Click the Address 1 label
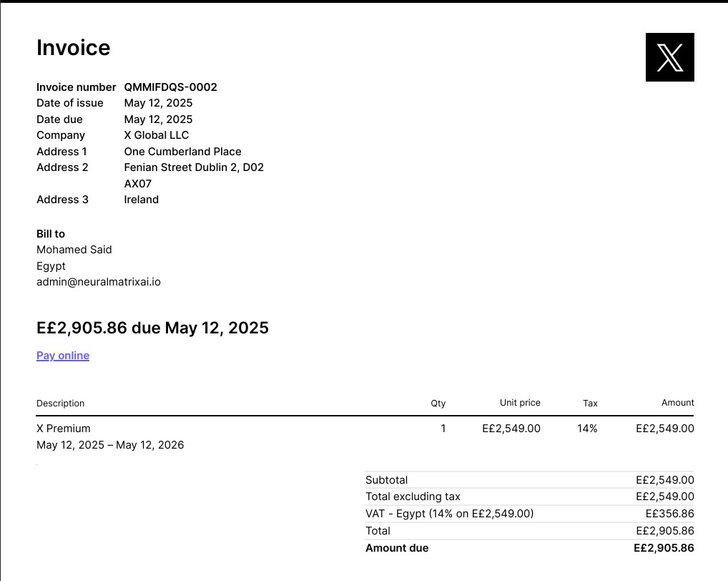Screen dimensions: 728x581 click(x=62, y=152)
